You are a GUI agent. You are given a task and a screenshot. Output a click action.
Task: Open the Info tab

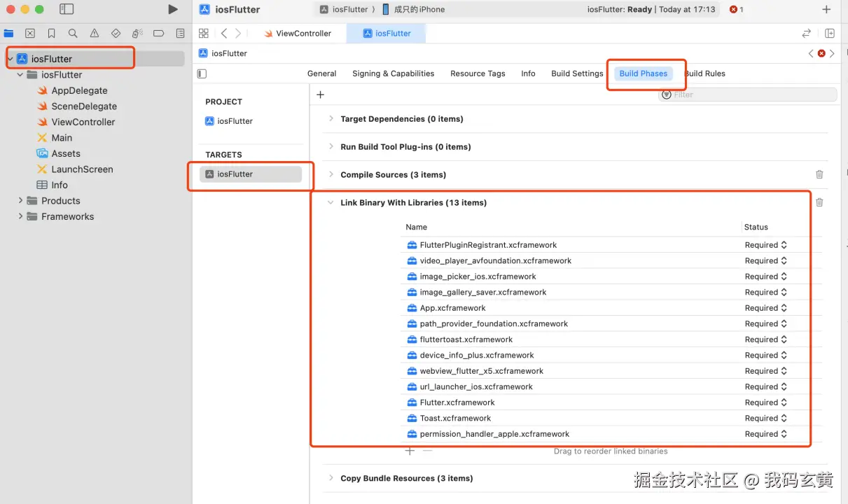[x=528, y=73]
